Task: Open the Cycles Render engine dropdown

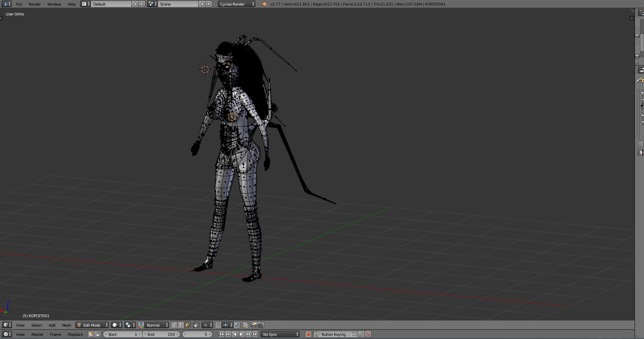Action: 236,4
